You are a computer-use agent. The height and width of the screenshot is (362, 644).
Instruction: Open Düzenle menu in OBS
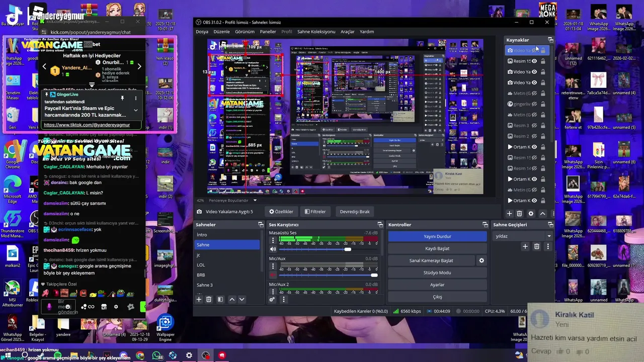[221, 32]
